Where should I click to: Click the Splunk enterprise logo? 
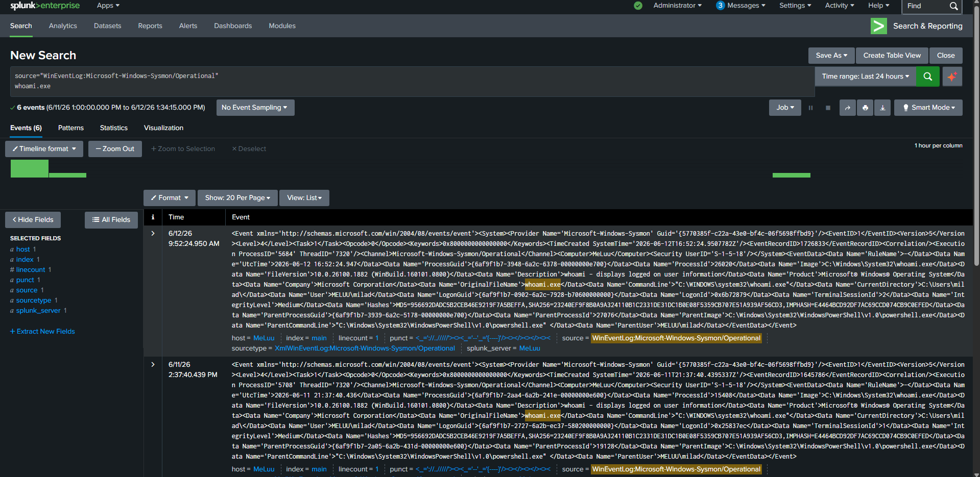click(x=45, y=6)
